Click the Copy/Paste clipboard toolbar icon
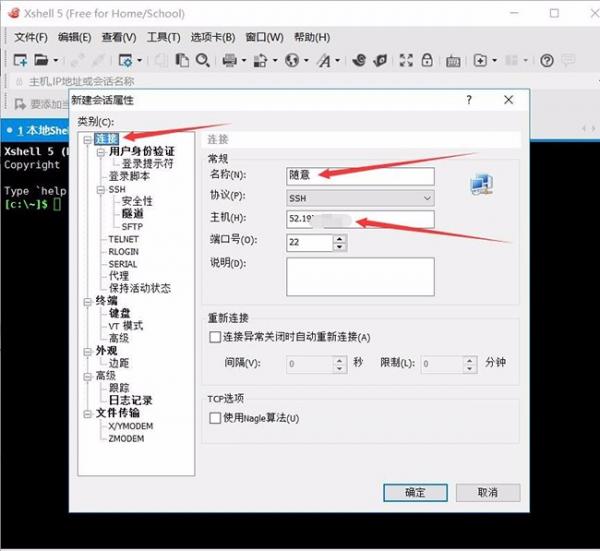 [x=182, y=60]
